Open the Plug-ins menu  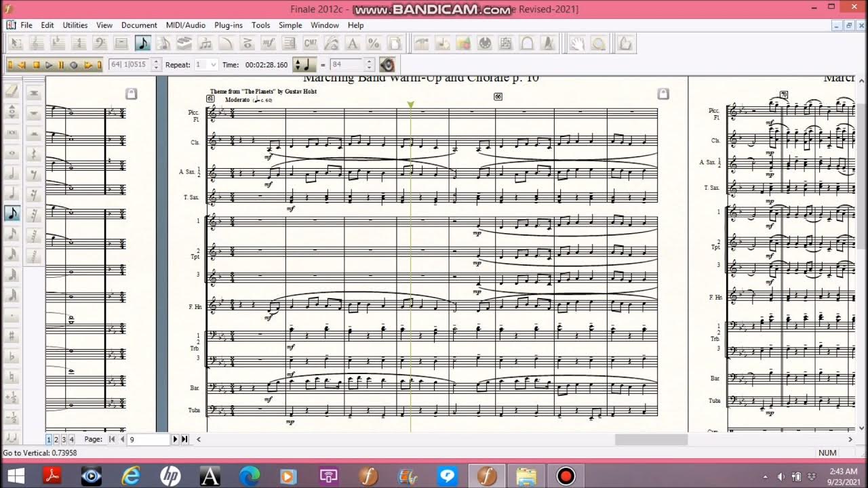pyautogui.click(x=229, y=25)
